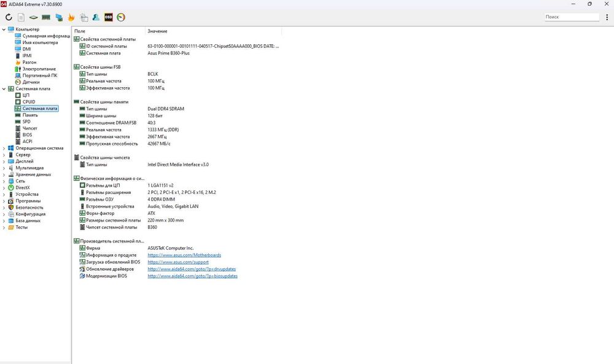Click the green chip toolbar icon
Viewport: 614px width, 364px height.
[x=34, y=17]
